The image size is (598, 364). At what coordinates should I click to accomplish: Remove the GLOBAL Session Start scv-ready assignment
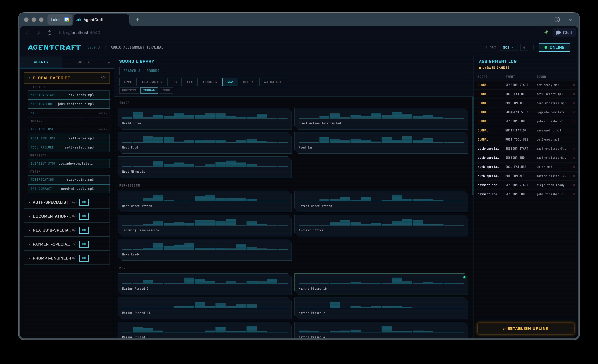coord(574,85)
